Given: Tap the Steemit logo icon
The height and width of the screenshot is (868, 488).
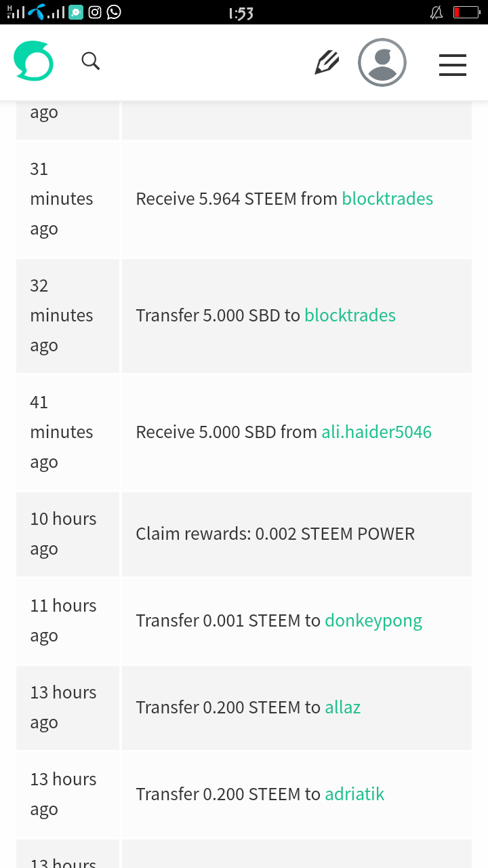Looking at the screenshot, I should tap(33, 62).
